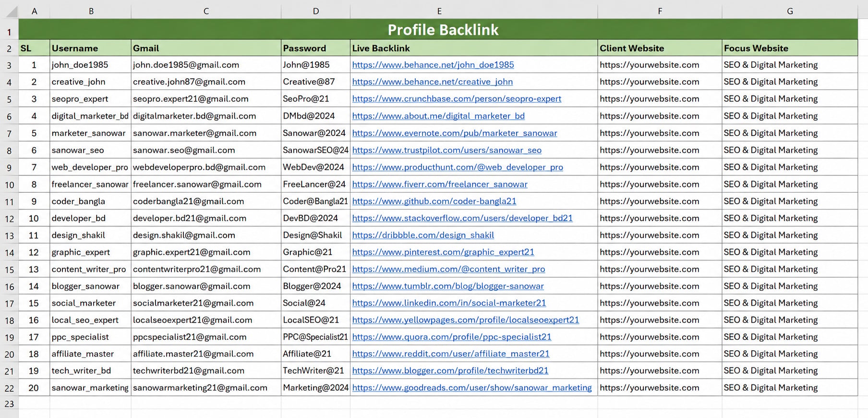
Task: Select the tech_writer_bd username cell
Action: point(91,371)
